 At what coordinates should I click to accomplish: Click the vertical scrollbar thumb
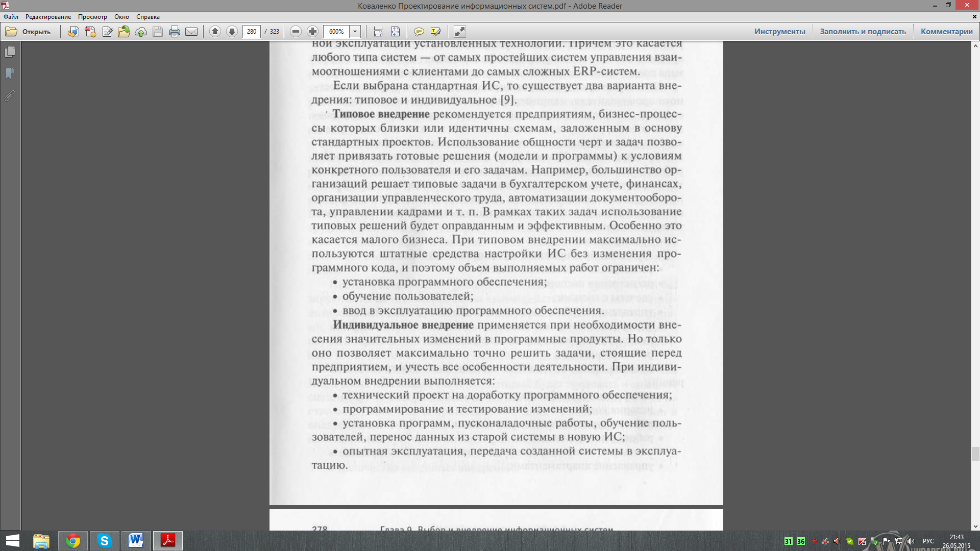[975, 454]
